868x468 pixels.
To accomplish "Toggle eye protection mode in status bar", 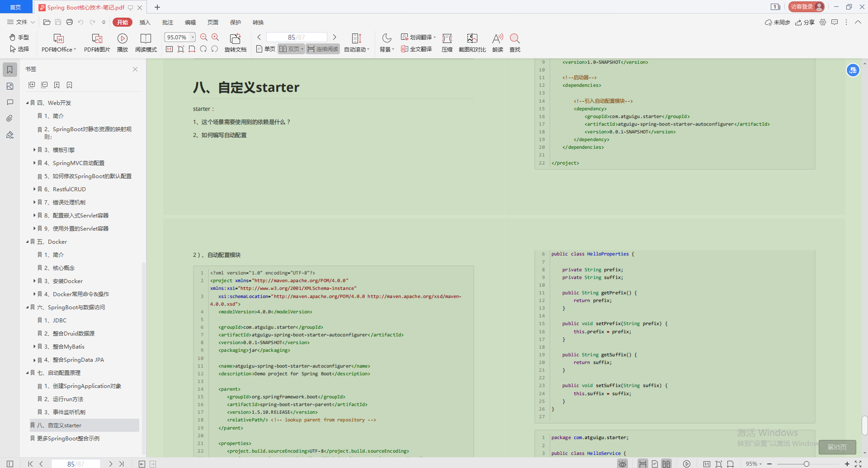I will [x=623, y=464].
